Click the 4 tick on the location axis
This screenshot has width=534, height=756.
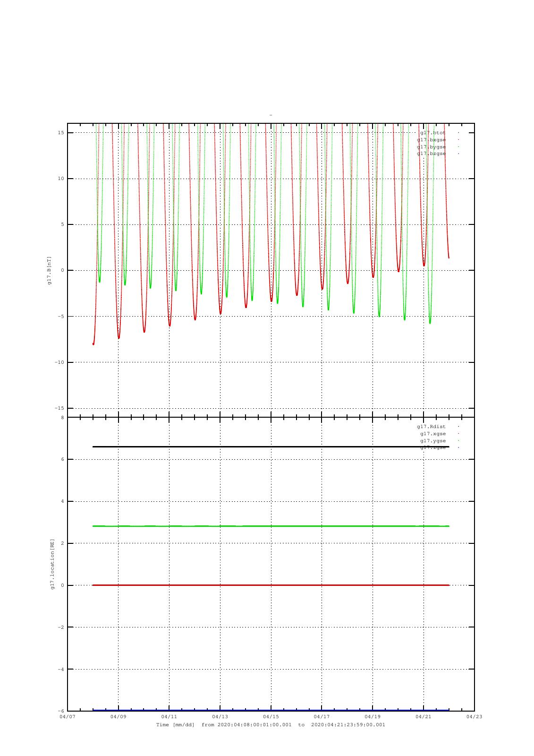(x=62, y=501)
